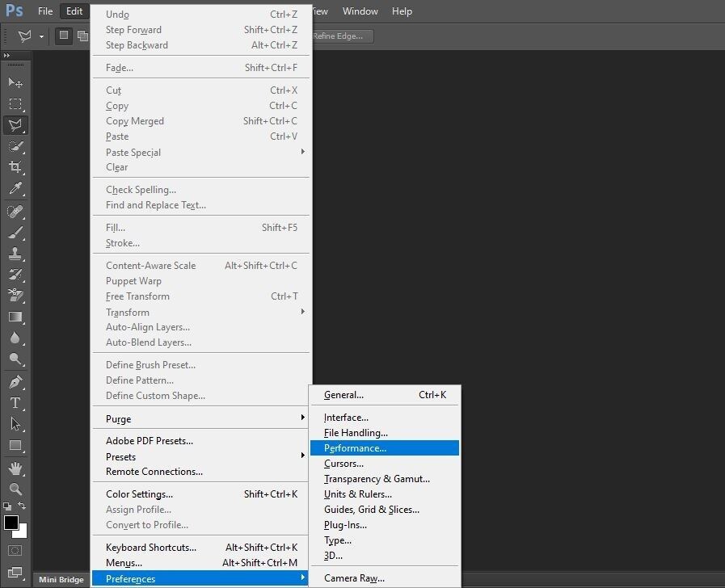Open Guides, Grid & Slices preferences
This screenshot has height=588, width=725.
385,509
